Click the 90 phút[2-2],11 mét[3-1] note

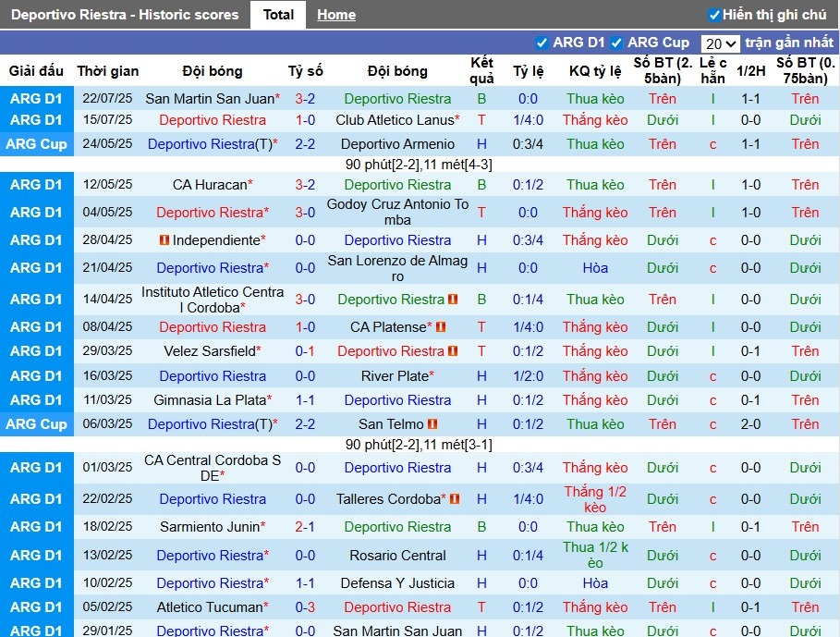coord(419,445)
